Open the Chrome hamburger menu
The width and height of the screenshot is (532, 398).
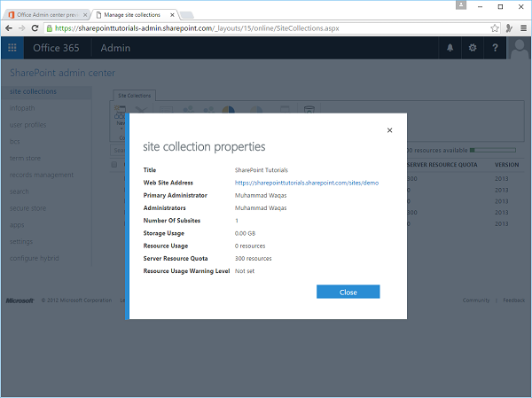(x=520, y=27)
